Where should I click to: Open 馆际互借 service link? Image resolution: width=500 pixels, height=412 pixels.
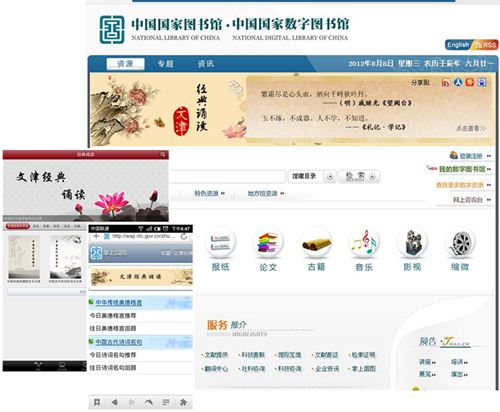(290, 355)
